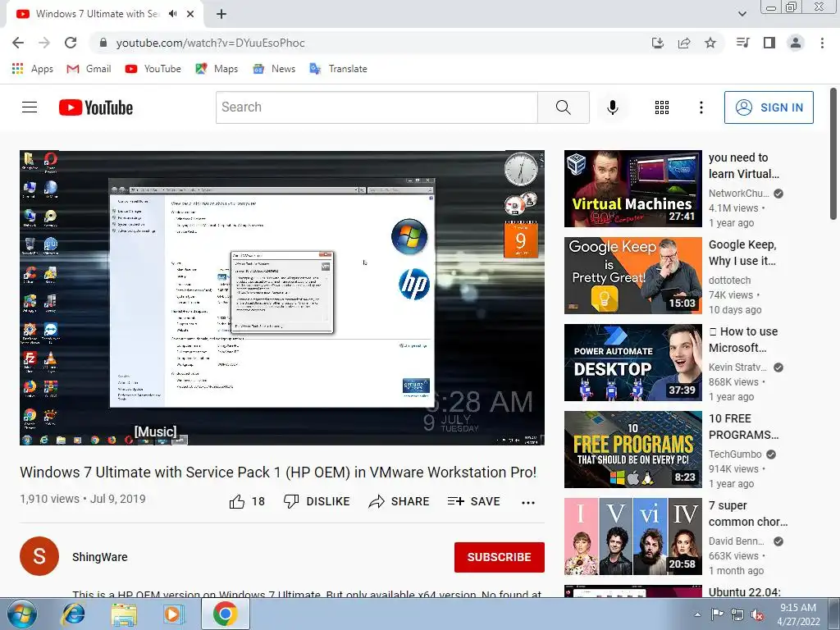Share this page via address bar icon
The image size is (840, 630).
coord(684,43)
